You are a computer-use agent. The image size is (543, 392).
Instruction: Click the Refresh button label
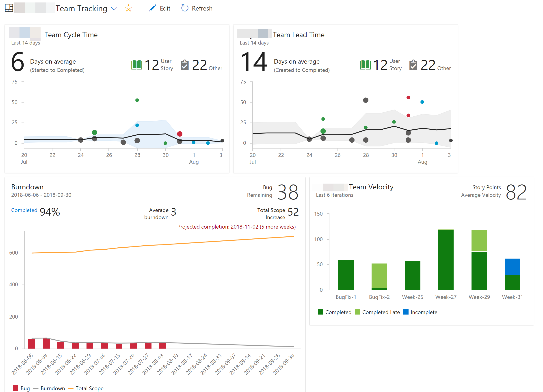tap(202, 8)
